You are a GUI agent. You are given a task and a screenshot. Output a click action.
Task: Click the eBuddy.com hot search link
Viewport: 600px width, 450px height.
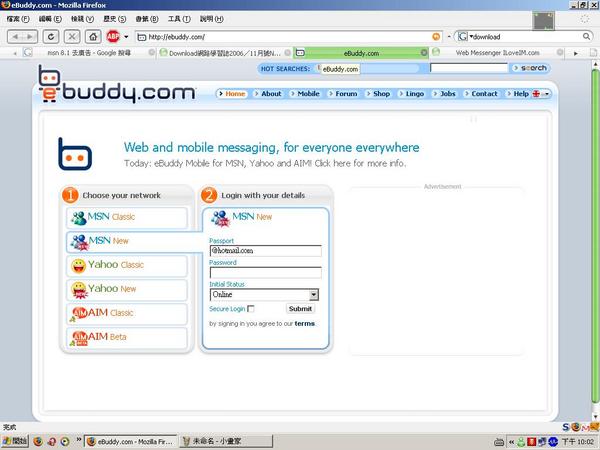(x=340, y=69)
